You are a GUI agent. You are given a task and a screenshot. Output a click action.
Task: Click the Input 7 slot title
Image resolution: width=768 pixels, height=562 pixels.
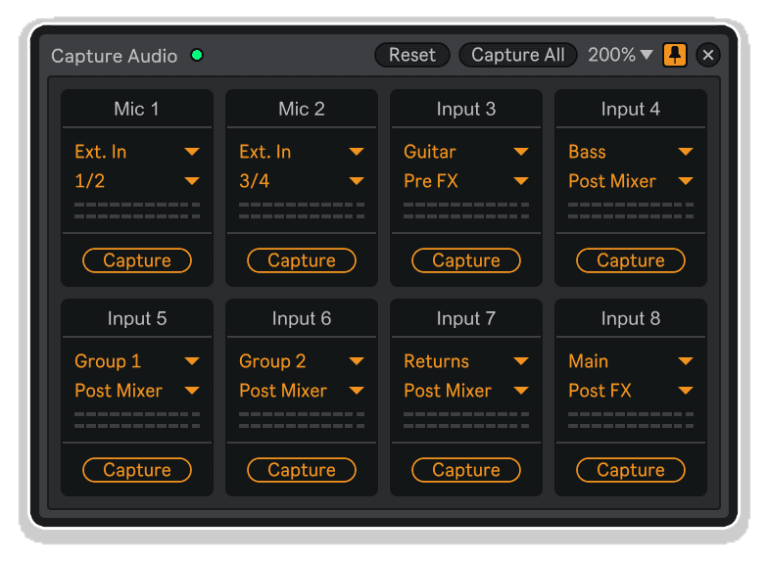coord(466,318)
